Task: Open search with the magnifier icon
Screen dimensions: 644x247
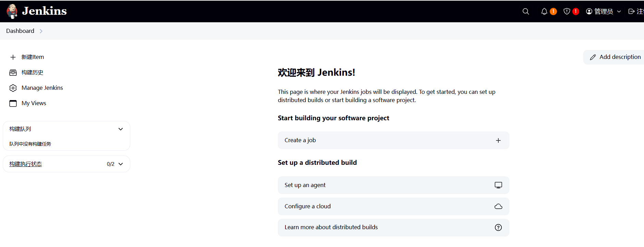Action: click(526, 11)
